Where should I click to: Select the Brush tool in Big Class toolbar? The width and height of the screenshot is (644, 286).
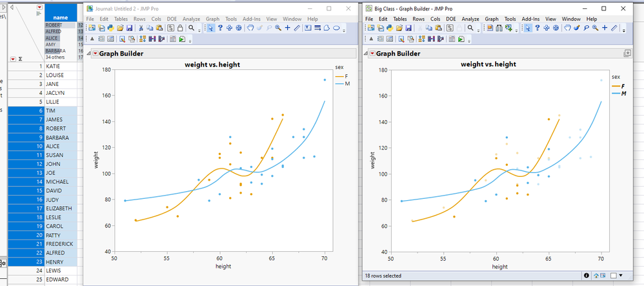click(577, 28)
